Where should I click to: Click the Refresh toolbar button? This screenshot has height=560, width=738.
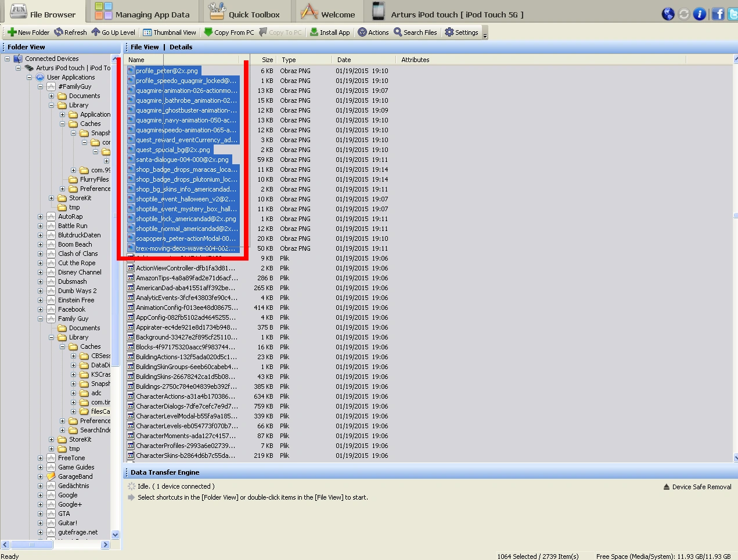(70, 32)
